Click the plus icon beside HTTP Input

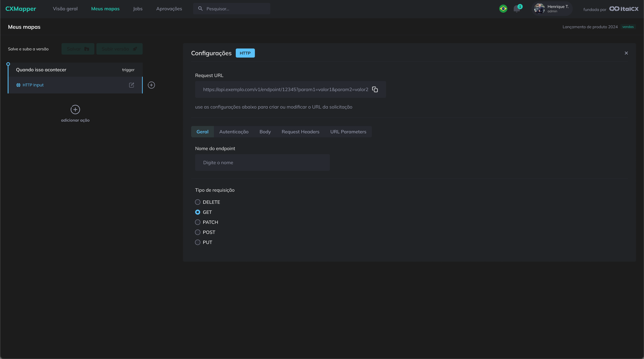point(151,85)
